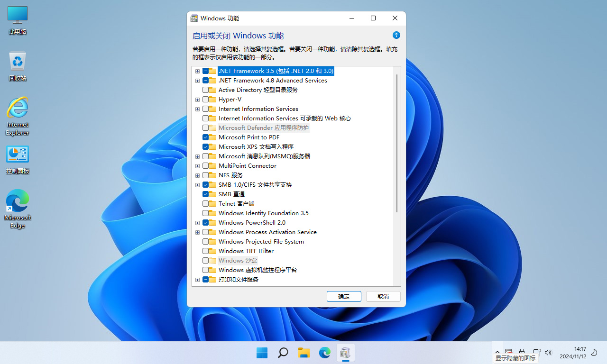Image resolution: width=607 pixels, height=364 pixels.
Task: Toggle the 打印和文件服务 checkbox
Action: coord(205,280)
